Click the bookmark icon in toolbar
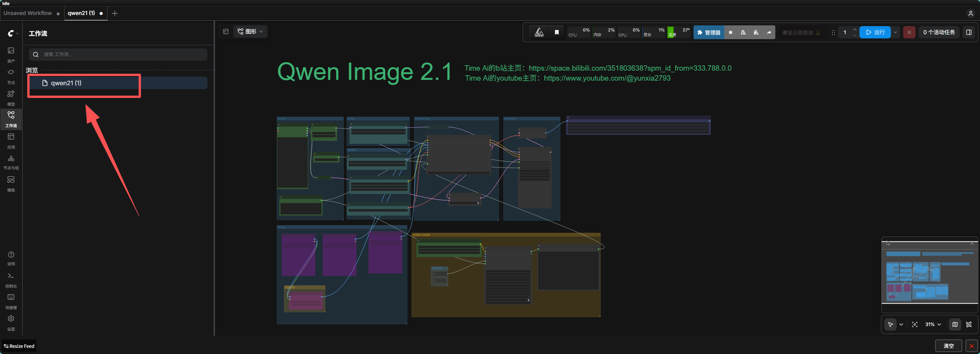 [557, 32]
